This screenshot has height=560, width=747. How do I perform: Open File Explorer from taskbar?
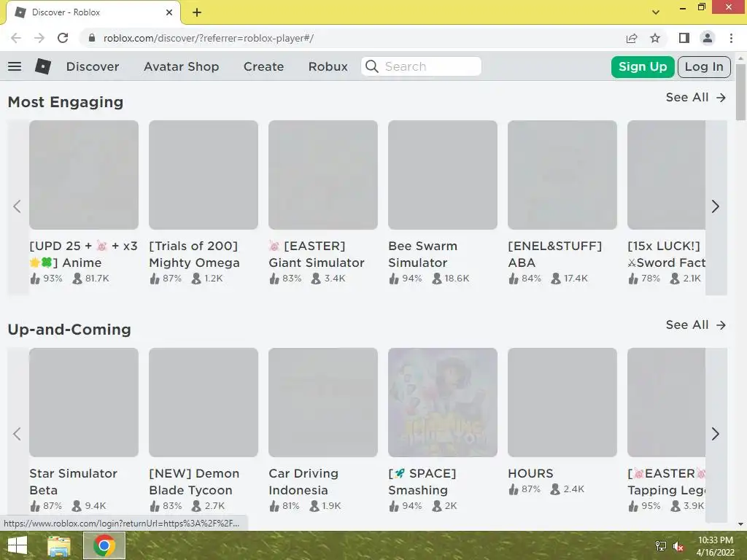tap(59, 545)
